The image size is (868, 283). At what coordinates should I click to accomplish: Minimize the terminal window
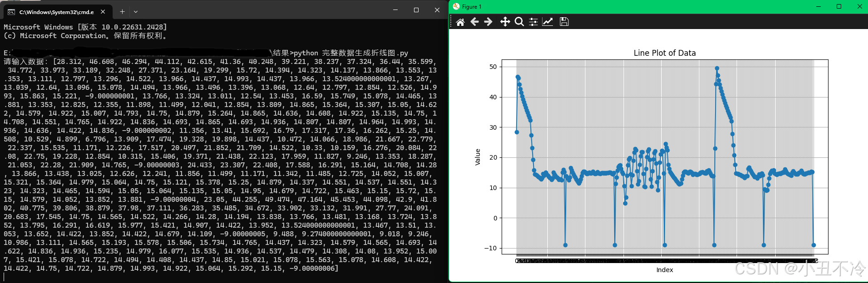(x=395, y=10)
